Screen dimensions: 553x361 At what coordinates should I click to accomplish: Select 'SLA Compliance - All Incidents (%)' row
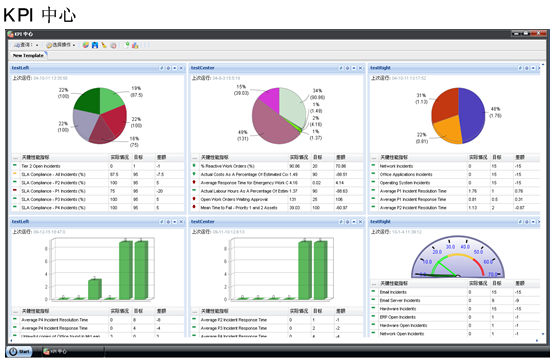98,175
